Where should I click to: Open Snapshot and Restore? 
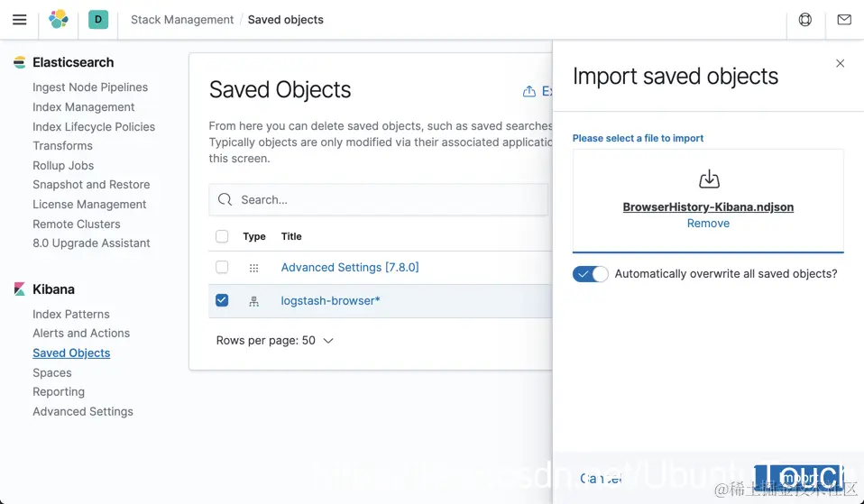pos(91,185)
